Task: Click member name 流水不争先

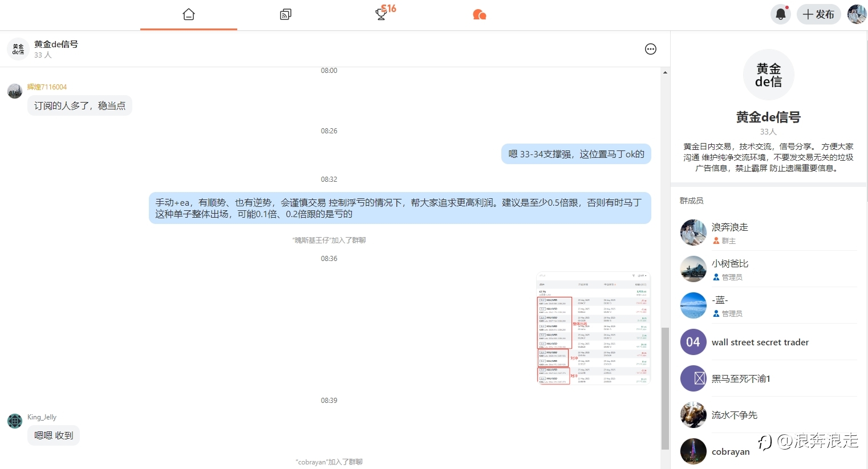Action: coord(735,415)
